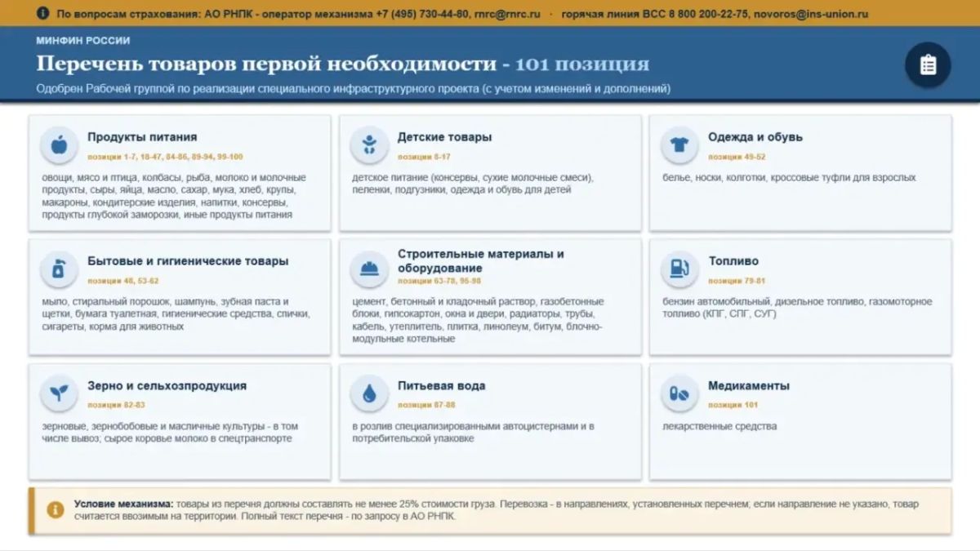Click the pills icon for Медикаменты

point(679,393)
